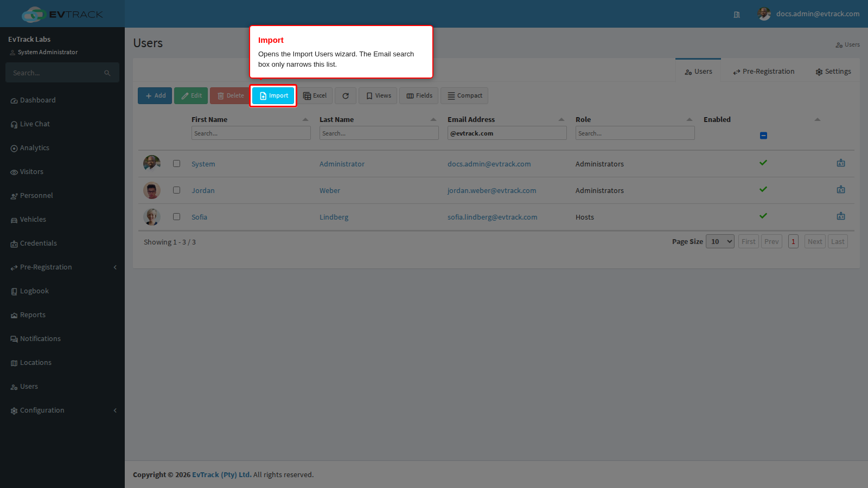
Task: Open badge icon for Sofia Lindberg row
Action: (x=841, y=216)
